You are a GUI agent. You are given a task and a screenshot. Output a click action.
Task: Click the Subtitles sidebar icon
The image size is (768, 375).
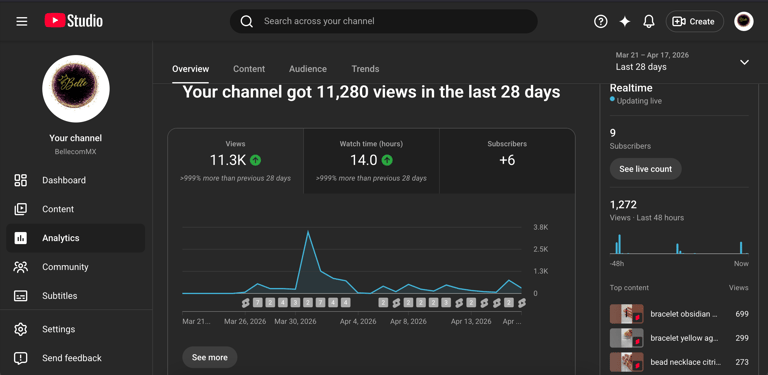[x=21, y=296]
